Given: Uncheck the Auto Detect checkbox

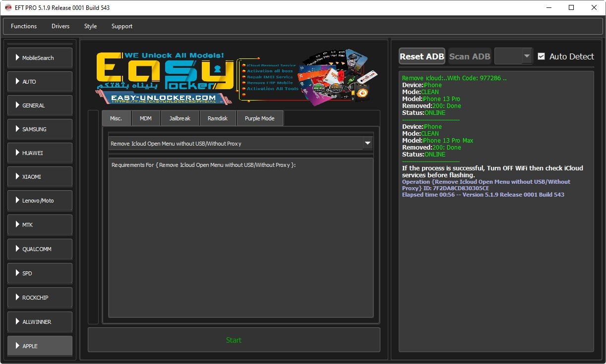Looking at the screenshot, I should point(541,56).
